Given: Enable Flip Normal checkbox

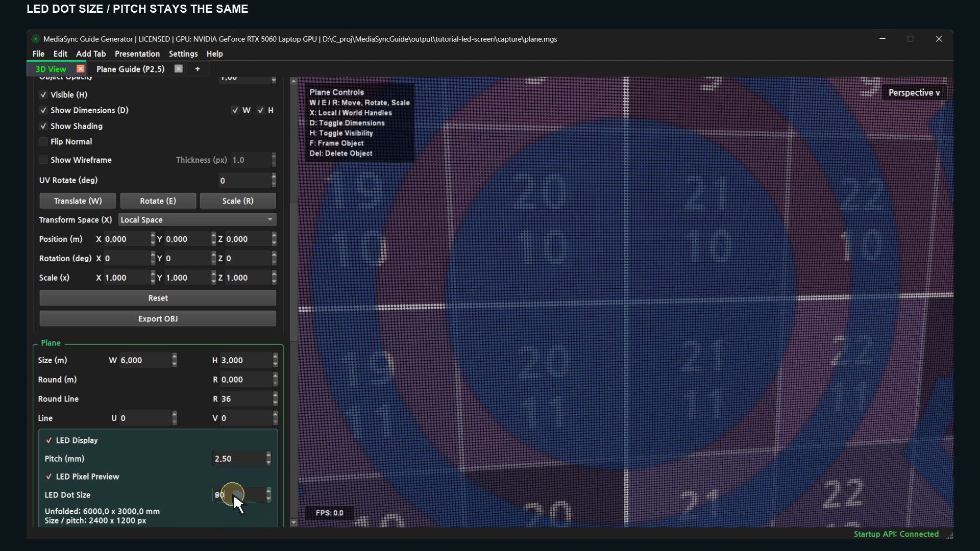Looking at the screenshot, I should tap(43, 142).
